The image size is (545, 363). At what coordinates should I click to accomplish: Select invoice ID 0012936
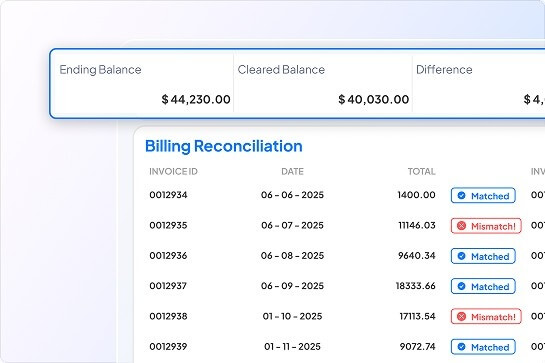[168, 256]
